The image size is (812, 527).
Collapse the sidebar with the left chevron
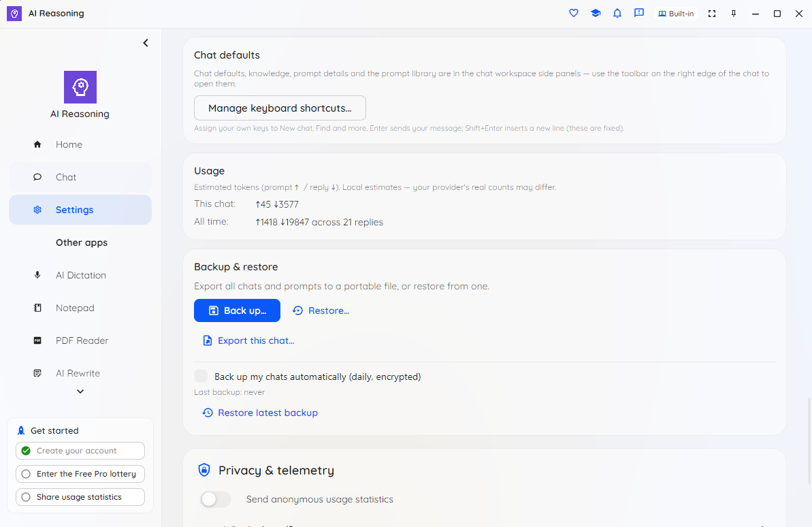146,43
